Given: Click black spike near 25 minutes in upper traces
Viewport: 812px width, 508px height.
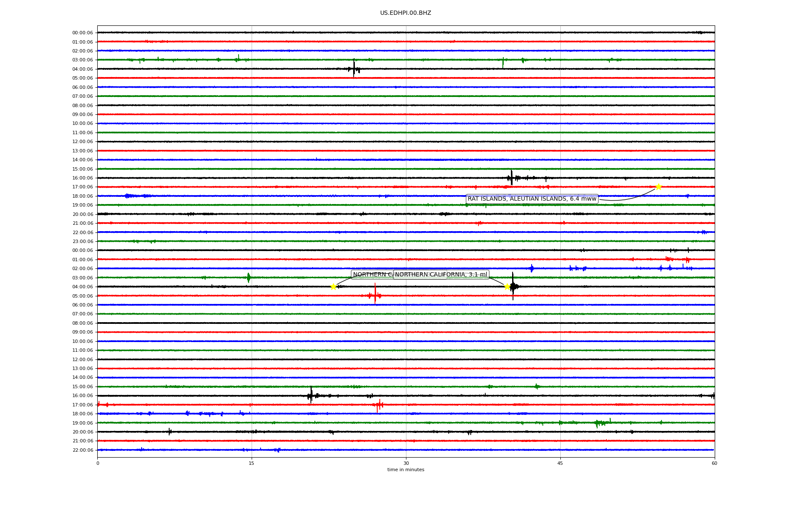Looking at the screenshot, I should [x=354, y=69].
